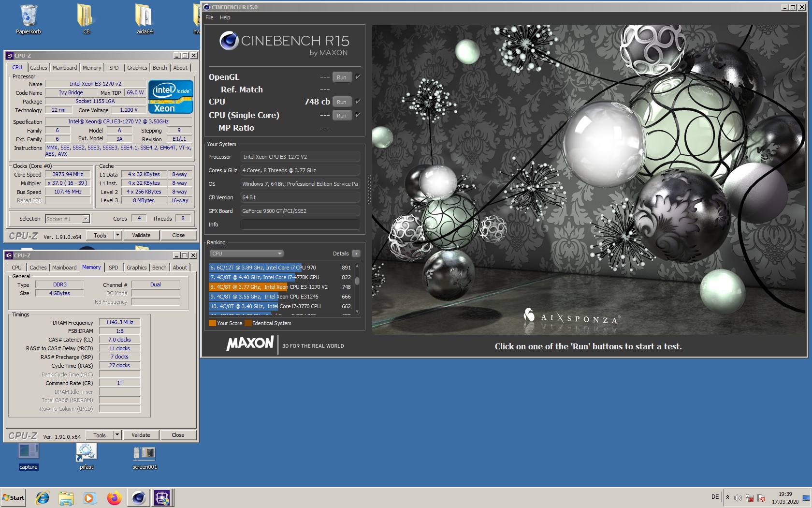This screenshot has width=812, height=508.
Task: Click Tools button in top CPU-Z window
Action: pos(100,235)
